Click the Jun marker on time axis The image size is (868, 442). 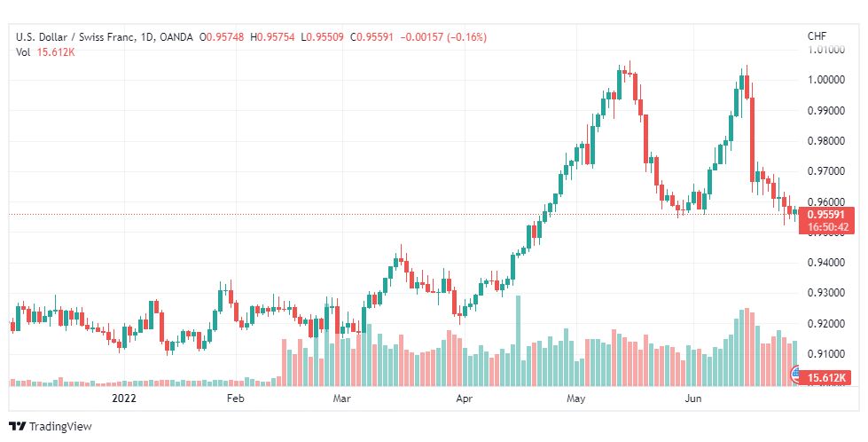pos(697,399)
